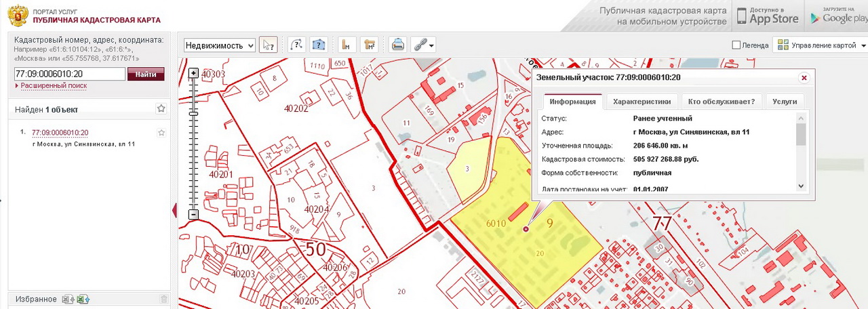This screenshot has height=309, width=868.
Task: Star the found objects list header
Action: 161,108
